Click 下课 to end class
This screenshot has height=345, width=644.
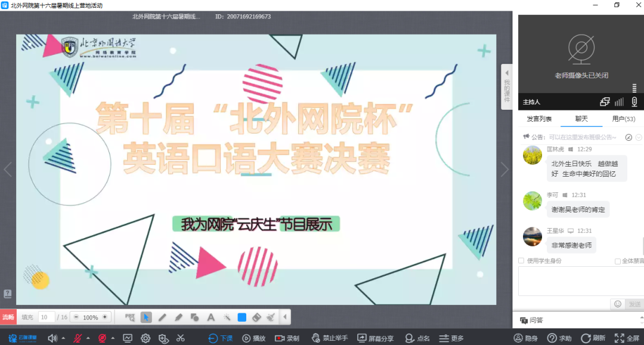pos(221,338)
